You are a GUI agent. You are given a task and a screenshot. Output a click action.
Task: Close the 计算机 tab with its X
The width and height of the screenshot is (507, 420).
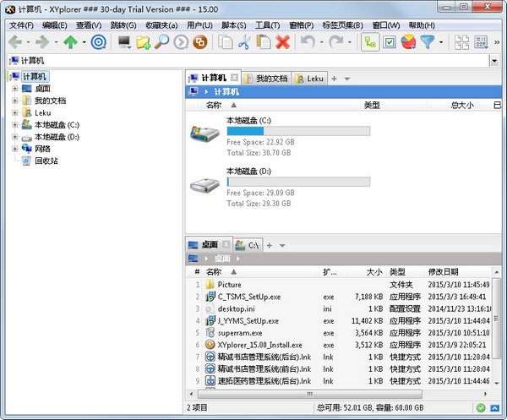(234, 78)
